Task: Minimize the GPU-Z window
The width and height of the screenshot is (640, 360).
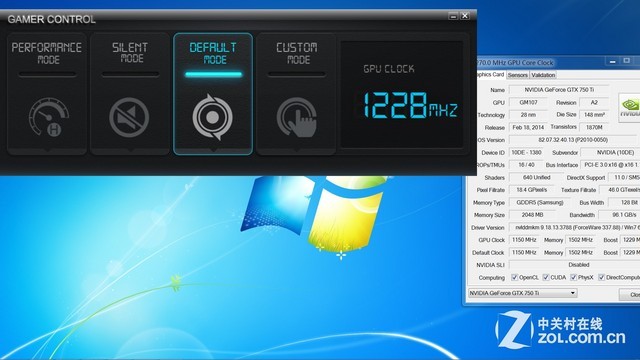Action: tap(612, 61)
